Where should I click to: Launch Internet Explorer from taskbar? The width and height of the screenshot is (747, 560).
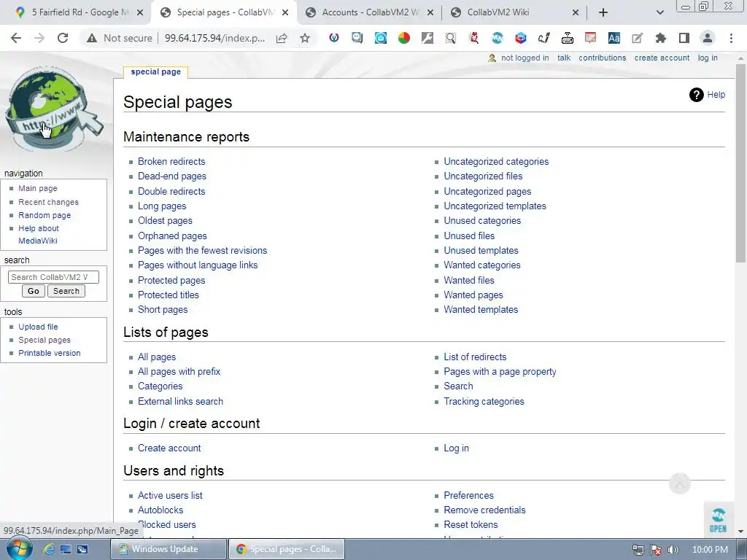pos(49,549)
